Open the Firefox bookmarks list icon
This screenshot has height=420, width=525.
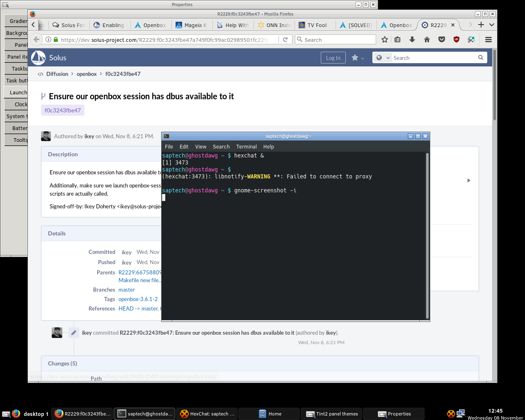click(397, 39)
